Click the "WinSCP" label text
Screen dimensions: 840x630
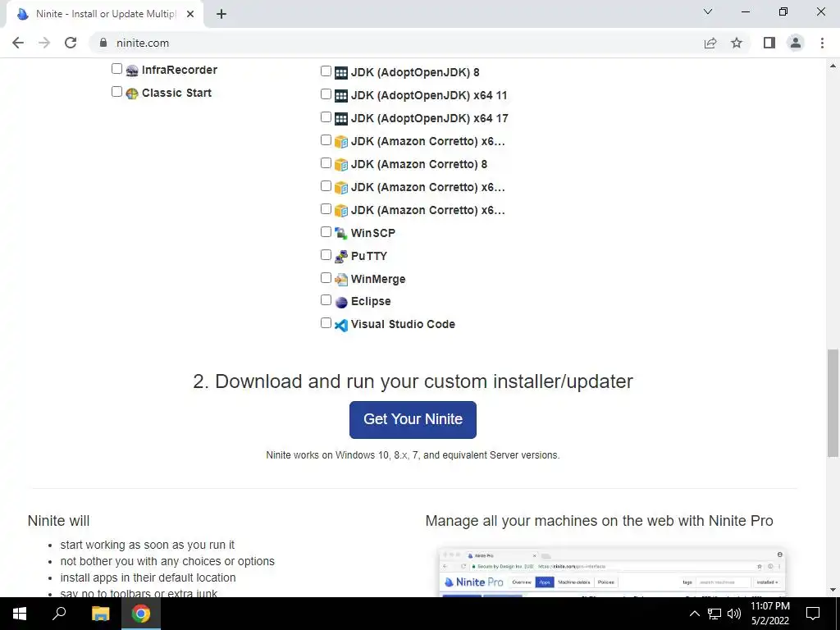373,234
